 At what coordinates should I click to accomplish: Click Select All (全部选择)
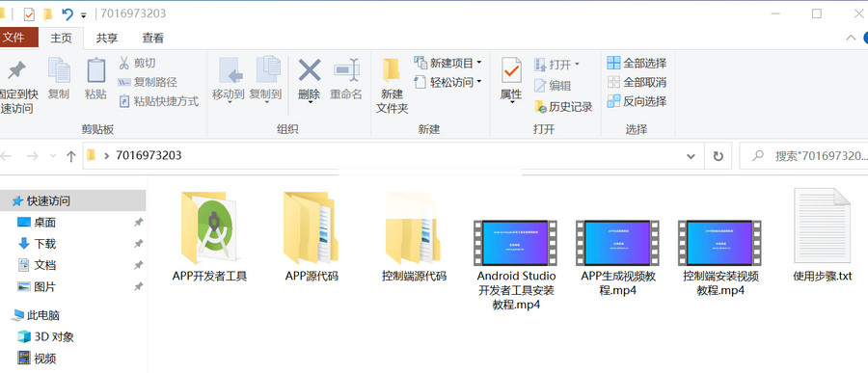pos(637,63)
